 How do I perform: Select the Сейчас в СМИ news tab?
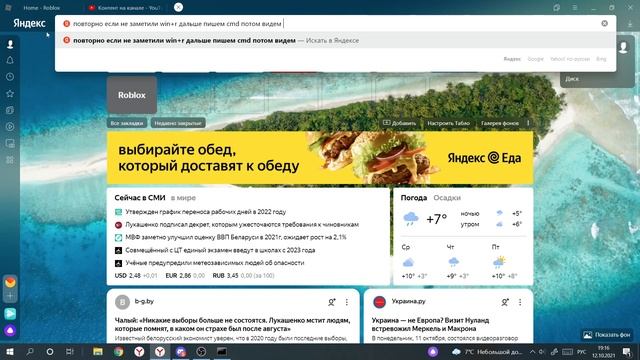[x=140, y=198]
